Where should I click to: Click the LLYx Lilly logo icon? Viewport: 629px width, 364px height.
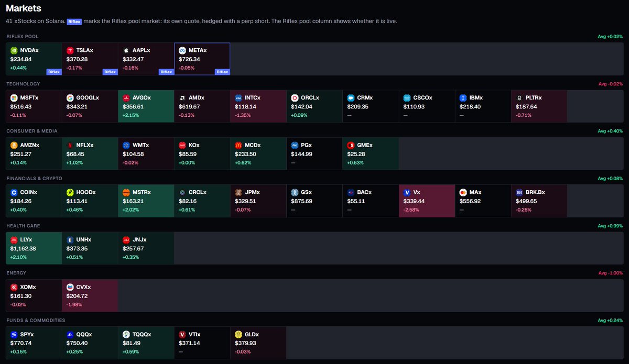14,239
